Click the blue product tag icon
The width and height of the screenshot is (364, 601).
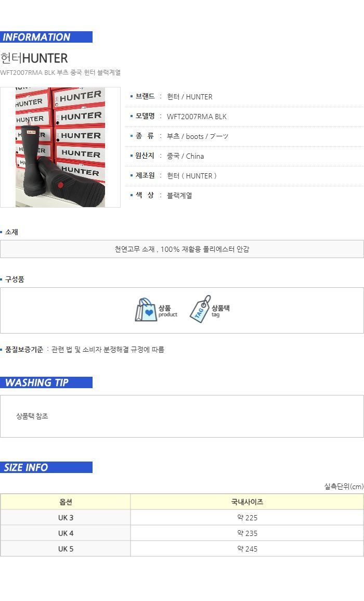point(200,309)
